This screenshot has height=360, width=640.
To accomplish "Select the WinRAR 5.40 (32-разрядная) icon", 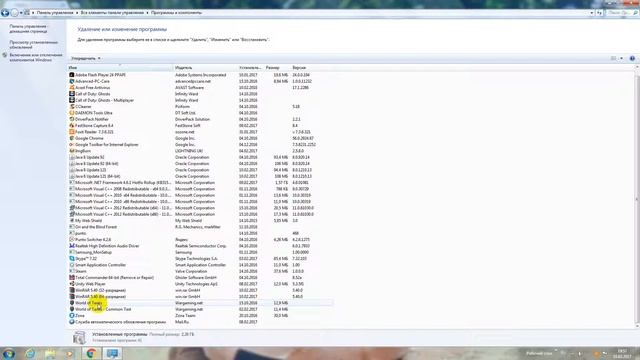I will (72, 290).
